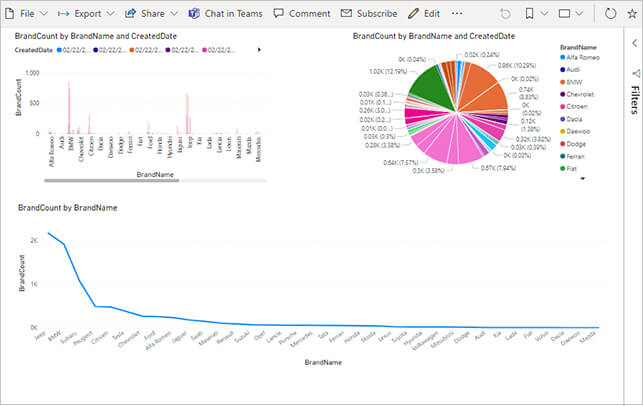Click the Comment speech bubble icon

click(x=278, y=14)
